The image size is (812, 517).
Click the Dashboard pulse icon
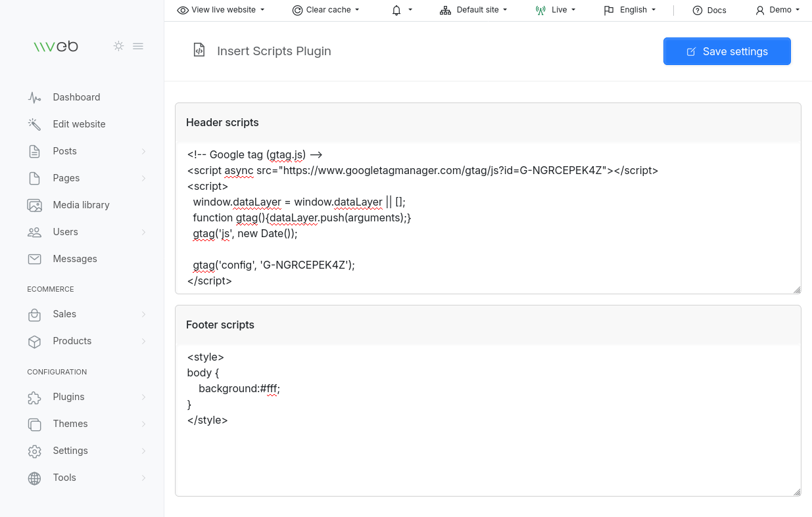(34, 97)
